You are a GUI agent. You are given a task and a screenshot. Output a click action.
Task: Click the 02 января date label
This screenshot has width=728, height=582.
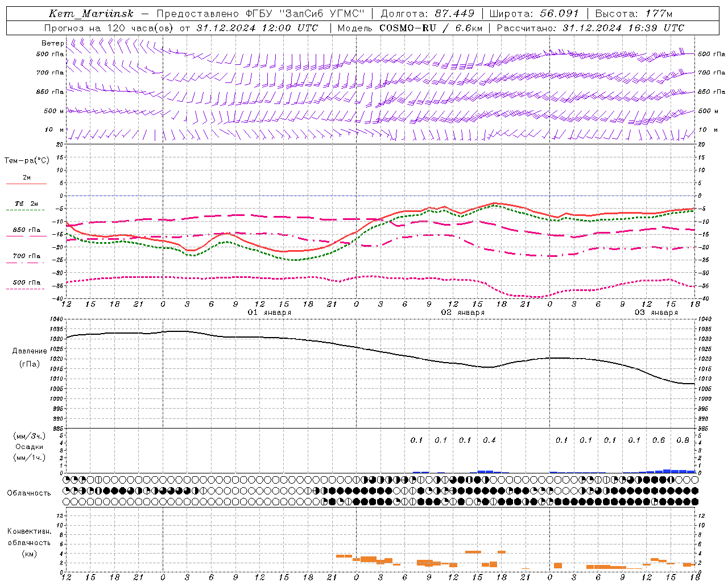coord(463,313)
